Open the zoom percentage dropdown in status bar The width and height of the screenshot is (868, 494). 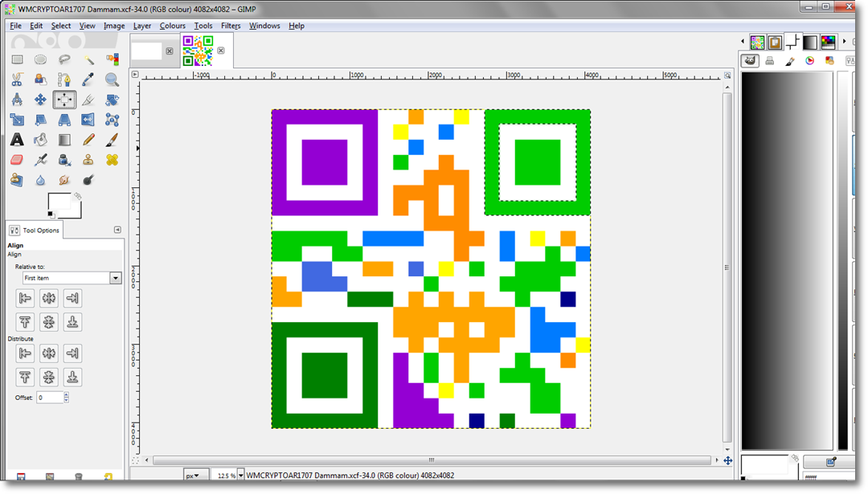241,476
